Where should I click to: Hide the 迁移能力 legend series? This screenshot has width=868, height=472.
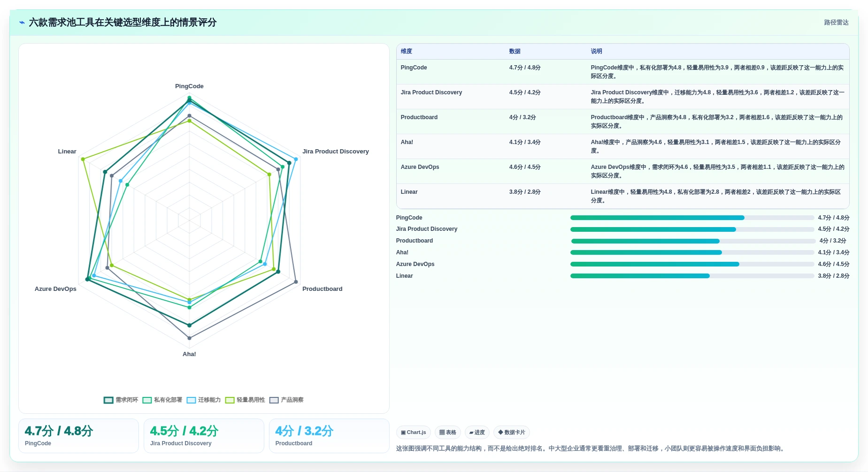[x=203, y=400]
